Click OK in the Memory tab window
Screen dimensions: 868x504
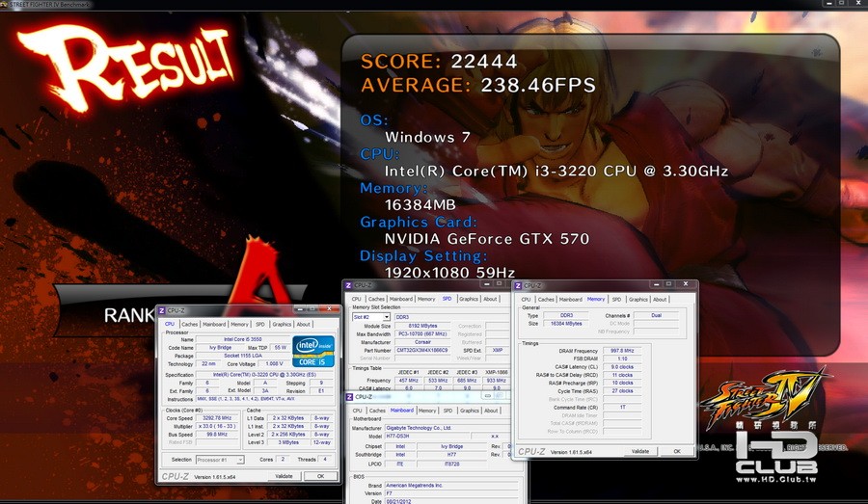[x=677, y=451]
